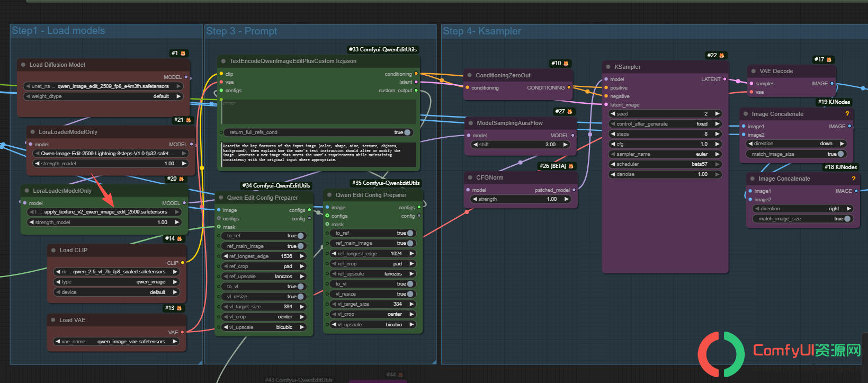Toggle match_image_size on Image Concatenate node #19
Screen dimensions: 868x383
coord(840,154)
